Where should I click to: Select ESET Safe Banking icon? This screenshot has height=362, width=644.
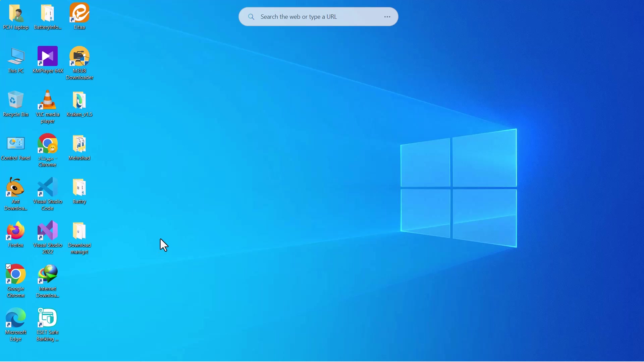tap(48, 318)
